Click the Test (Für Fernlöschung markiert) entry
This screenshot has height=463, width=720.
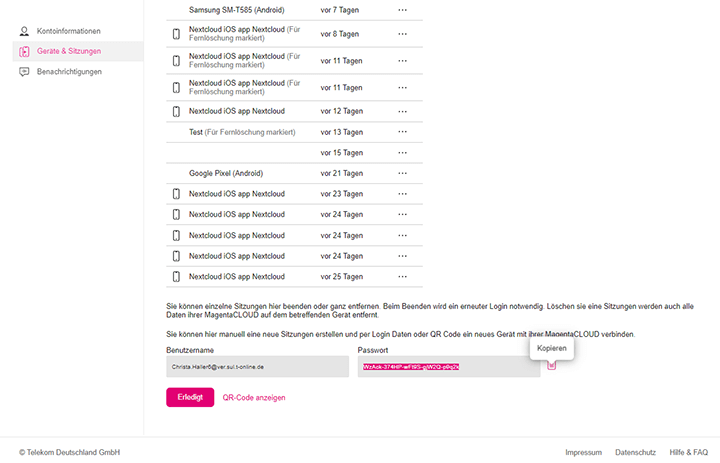[242, 132]
